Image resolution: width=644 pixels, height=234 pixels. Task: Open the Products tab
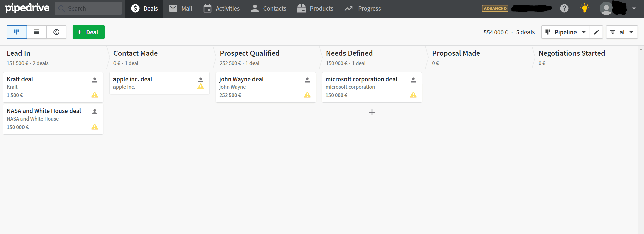tap(315, 9)
